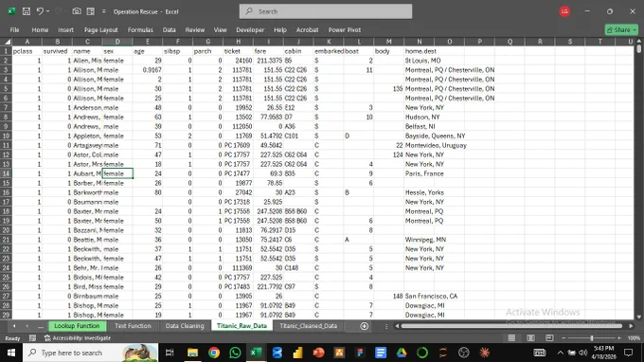
Task: Click the vertical scrollbar down arrow
Action: coord(638,317)
